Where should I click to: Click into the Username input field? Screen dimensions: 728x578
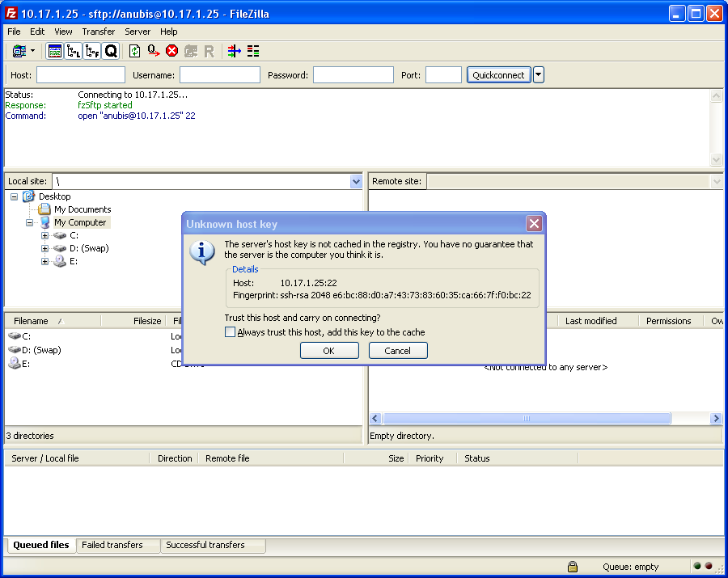pyautogui.click(x=219, y=75)
